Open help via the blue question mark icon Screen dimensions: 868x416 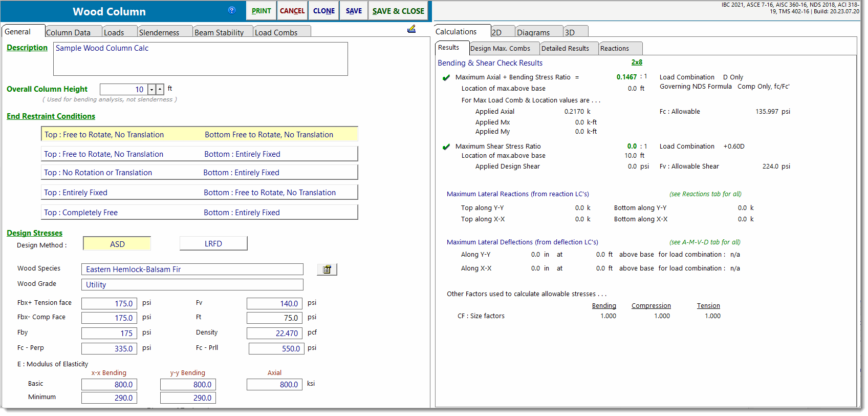click(231, 10)
